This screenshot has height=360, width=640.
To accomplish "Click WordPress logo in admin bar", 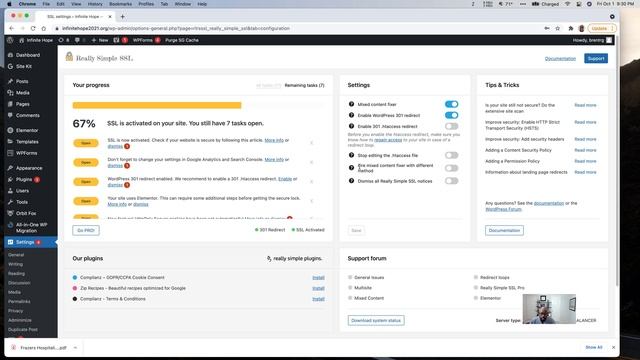I will (x=11, y=40).
